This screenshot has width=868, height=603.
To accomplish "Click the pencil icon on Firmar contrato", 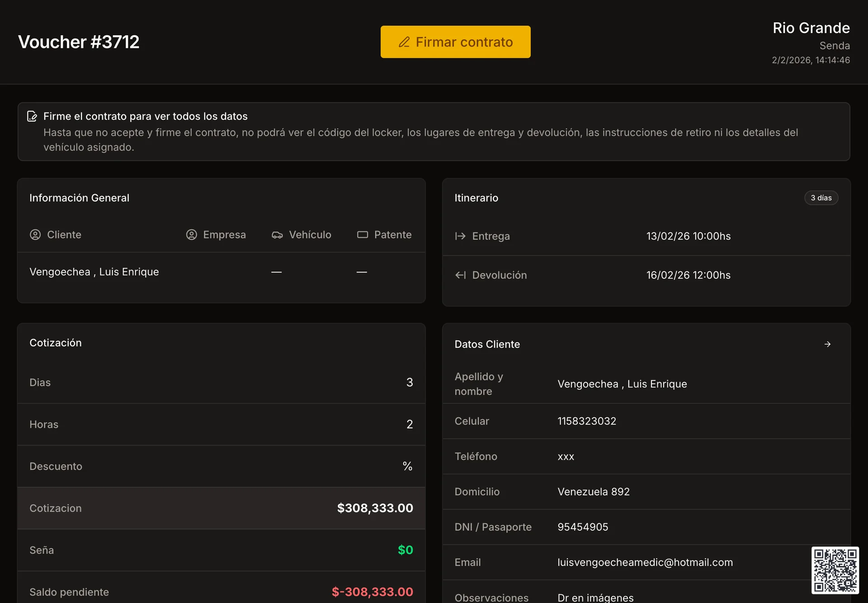I will point(404,42).
